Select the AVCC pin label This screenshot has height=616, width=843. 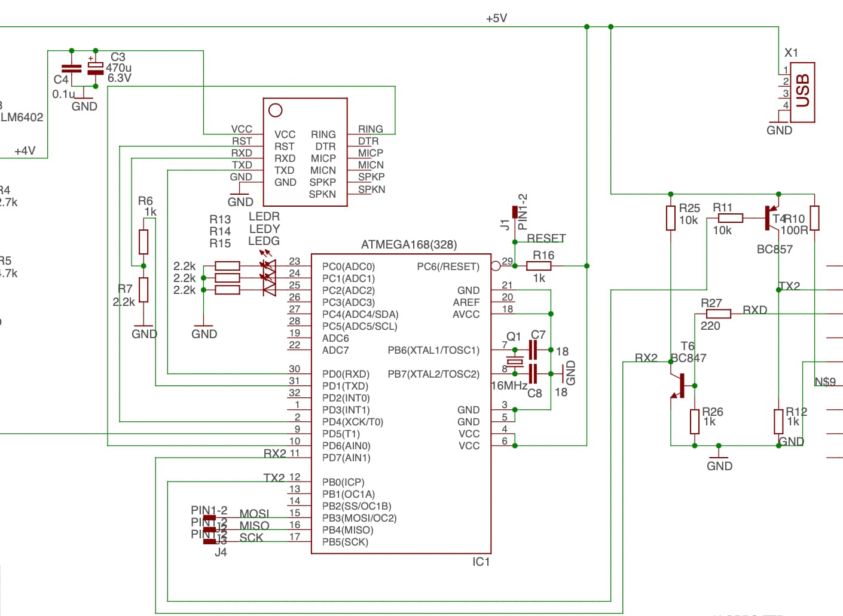click(x=466, y=314)
